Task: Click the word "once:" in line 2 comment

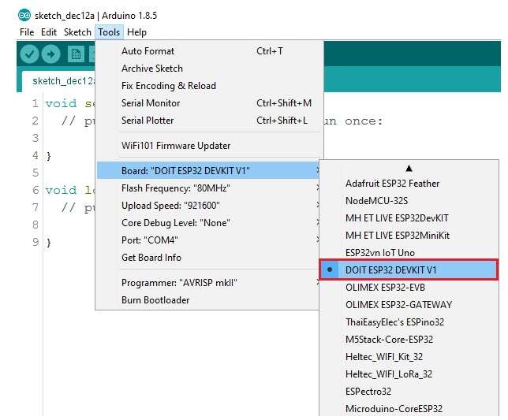Action: [364, 121]
